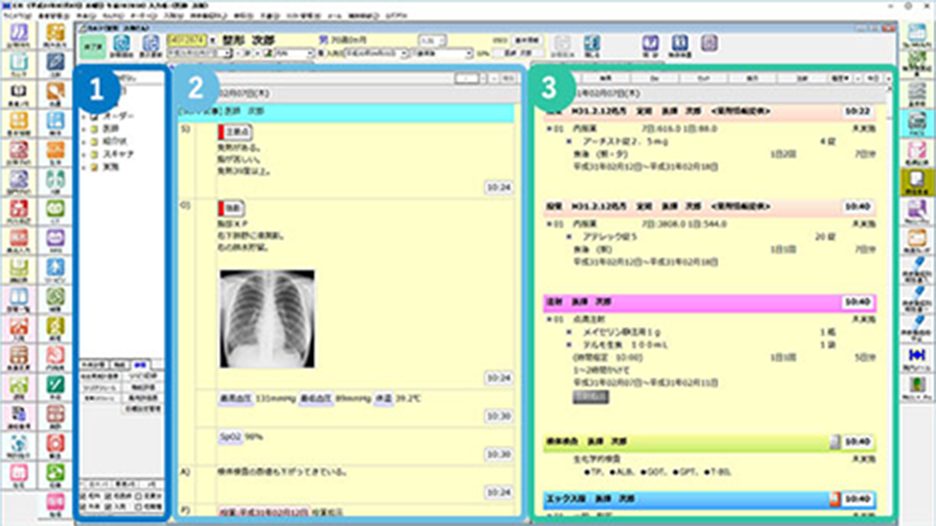
Task: Click the grayish-purple last icon in chart toolbar
Action: (709, 43)
